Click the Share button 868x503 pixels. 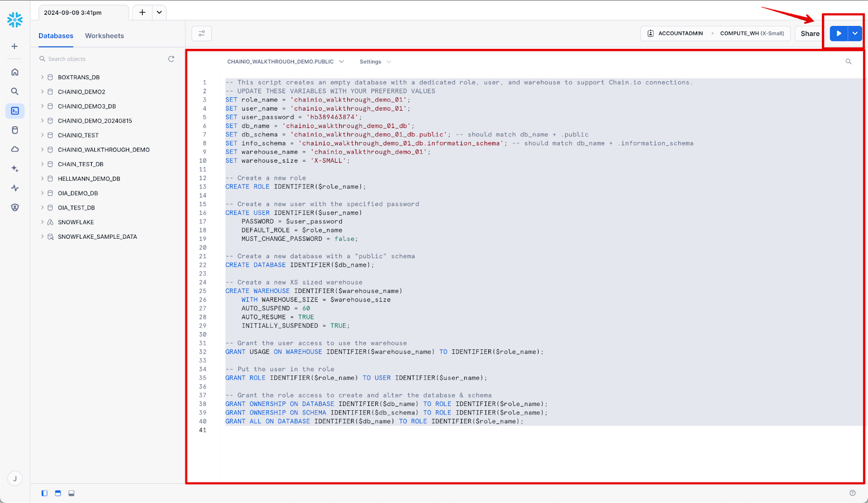click(x=810, y=34)
